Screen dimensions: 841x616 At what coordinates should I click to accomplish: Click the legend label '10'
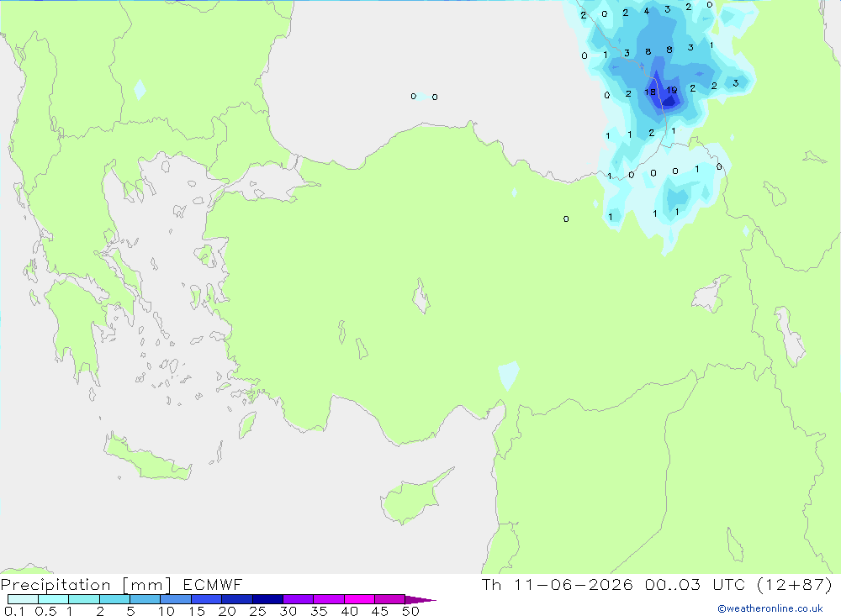[x=167, y=611]
